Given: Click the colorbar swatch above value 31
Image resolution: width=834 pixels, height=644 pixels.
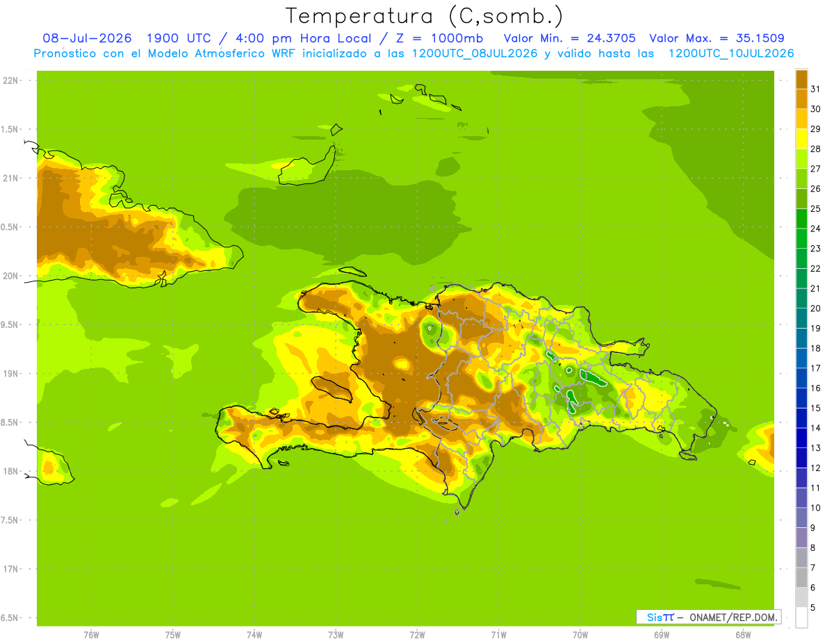Looking at the screenshot, I should [x=801, y=79].
